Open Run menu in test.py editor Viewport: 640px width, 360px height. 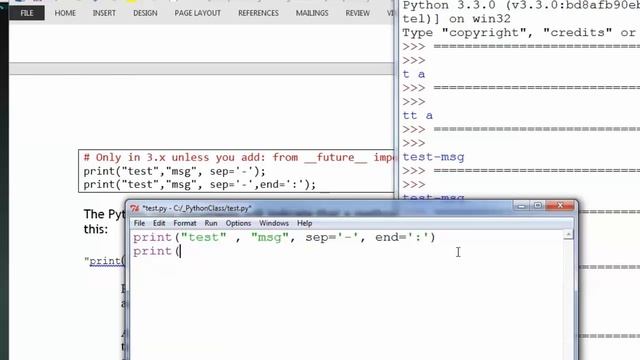coord(211,223)
